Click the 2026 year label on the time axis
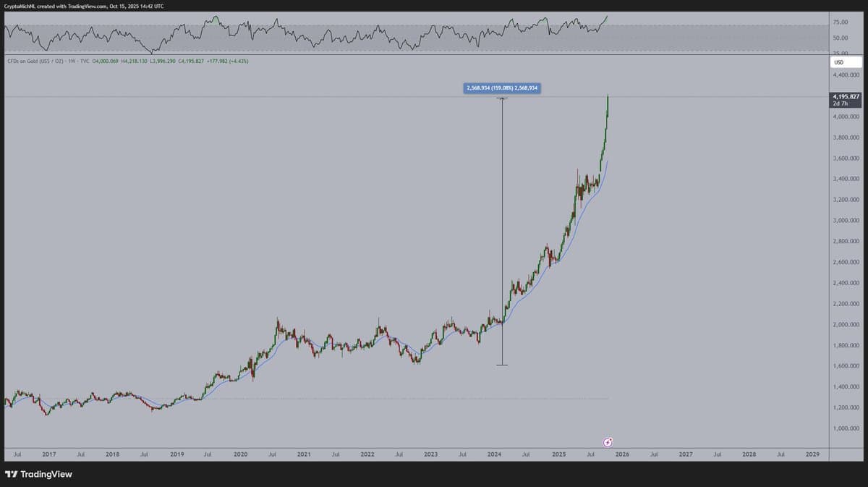 point(622,454)
